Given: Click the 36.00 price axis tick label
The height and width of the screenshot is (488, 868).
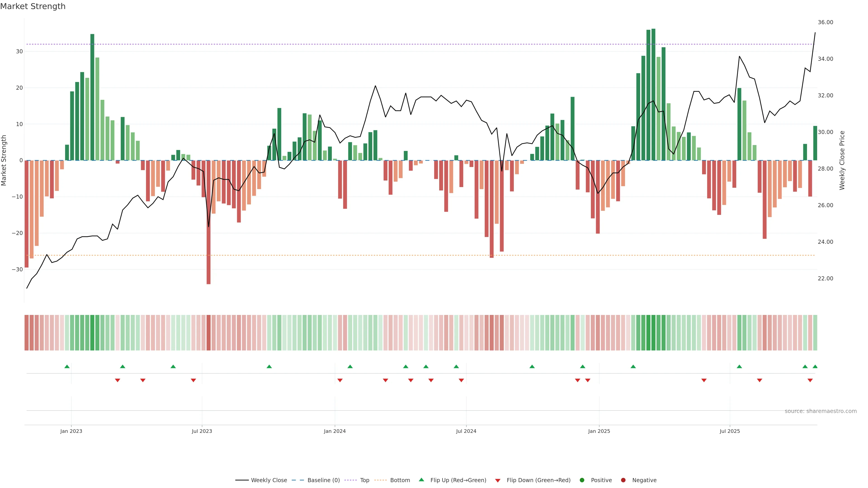Looking at the screenshot, I should click(825, 22).
